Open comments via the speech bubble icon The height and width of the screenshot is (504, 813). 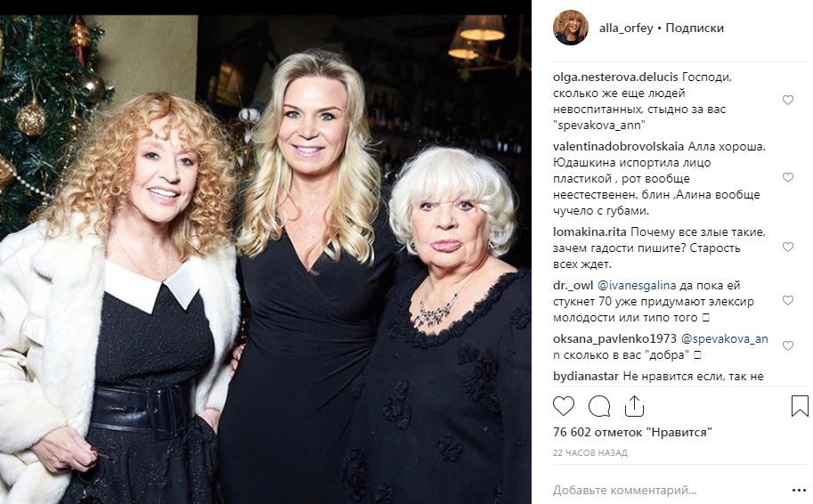coord(599,407)
